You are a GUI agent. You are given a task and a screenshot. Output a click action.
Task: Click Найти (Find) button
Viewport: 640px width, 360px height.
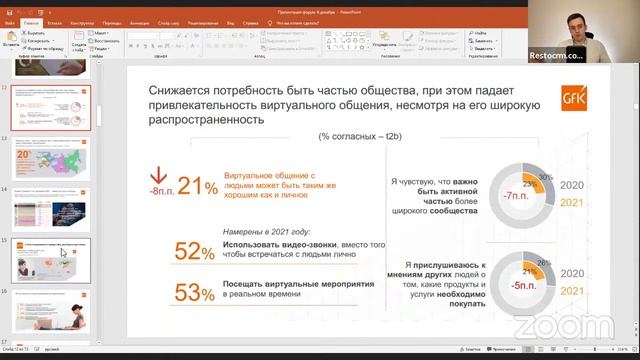click(478, 33)
